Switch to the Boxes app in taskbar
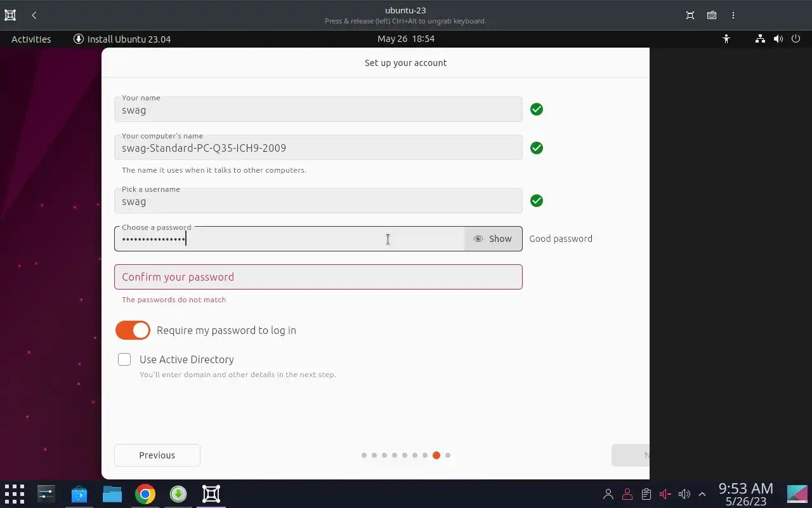This screenshot has height=508, width=812. pos(211,494)
